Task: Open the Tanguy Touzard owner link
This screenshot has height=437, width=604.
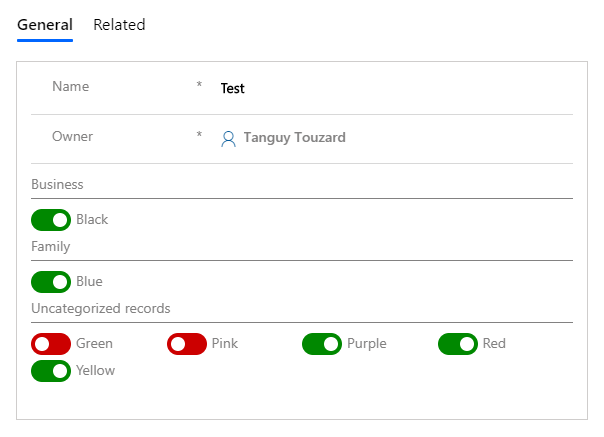Action: click(x=295, y=138)
